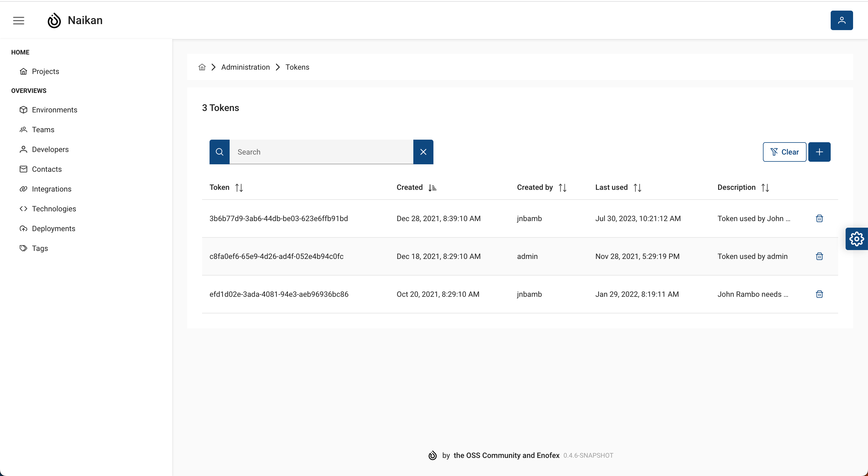This screenshot has width=868, height=476.
Task: Click the home breadcrumb icon
Action: (202, 67)
